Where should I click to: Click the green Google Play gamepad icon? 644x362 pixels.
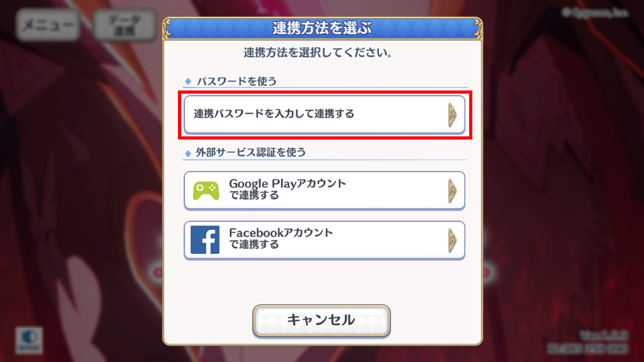pos(206,191)
